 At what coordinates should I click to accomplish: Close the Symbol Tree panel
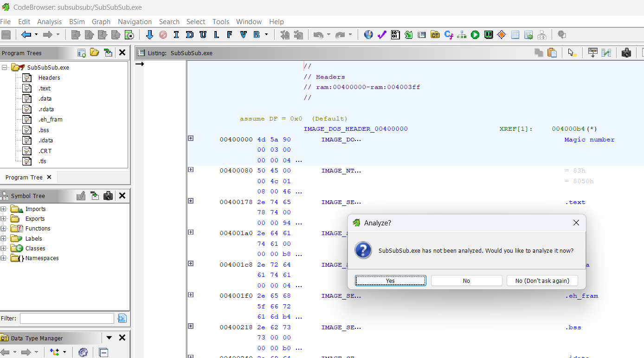click(x=122, y=196)
